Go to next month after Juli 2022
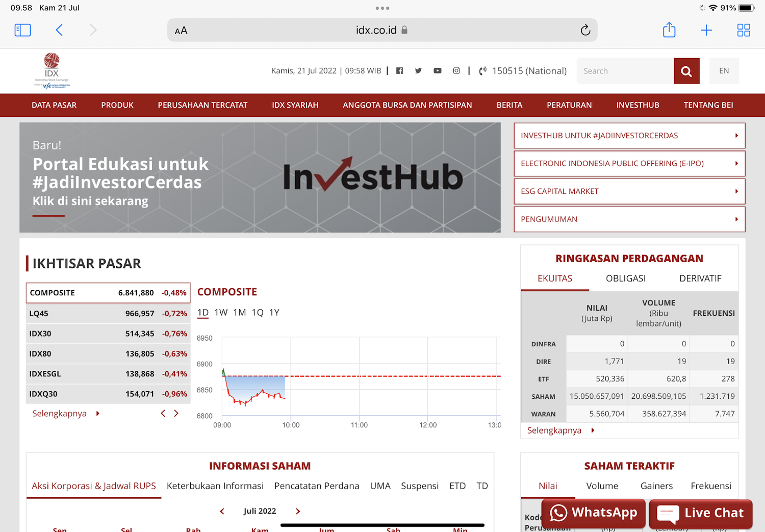 click(298, 511)
